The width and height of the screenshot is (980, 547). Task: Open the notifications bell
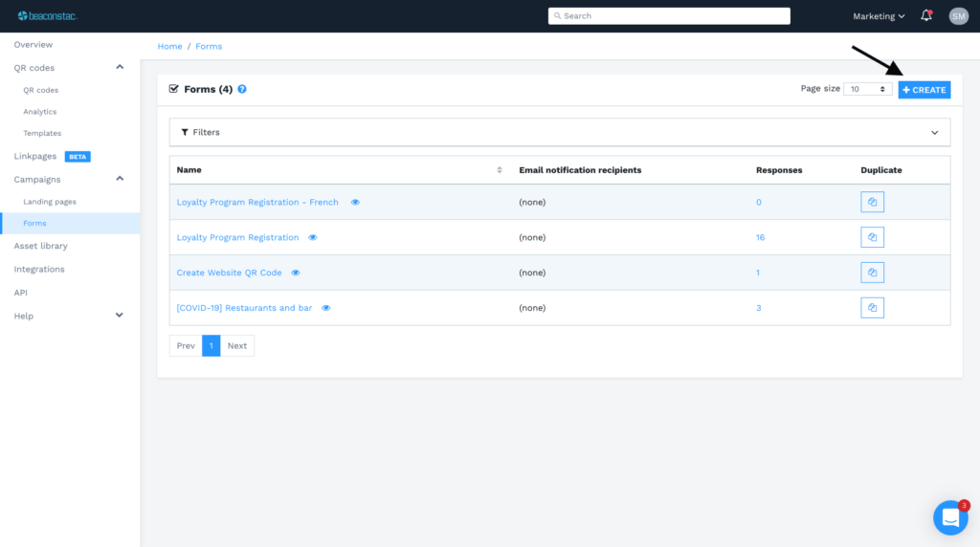pos(926,15)
